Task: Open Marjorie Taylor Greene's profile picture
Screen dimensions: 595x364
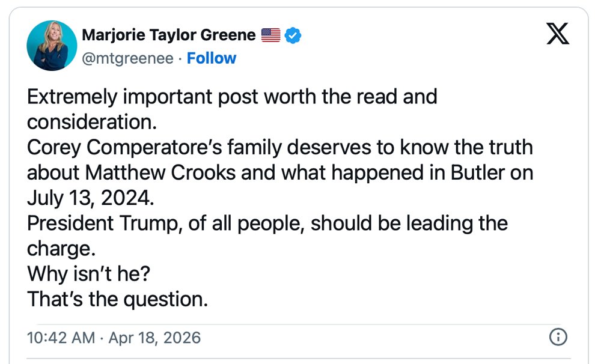Action: click(x=52, y=46)
